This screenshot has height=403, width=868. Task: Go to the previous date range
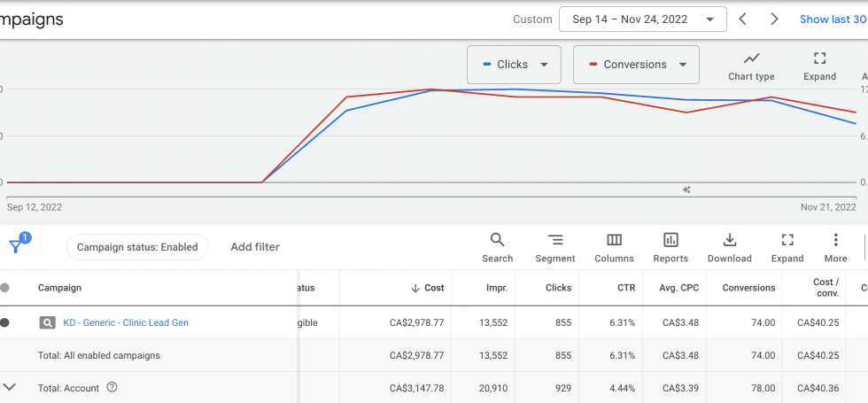click(742, 19)
